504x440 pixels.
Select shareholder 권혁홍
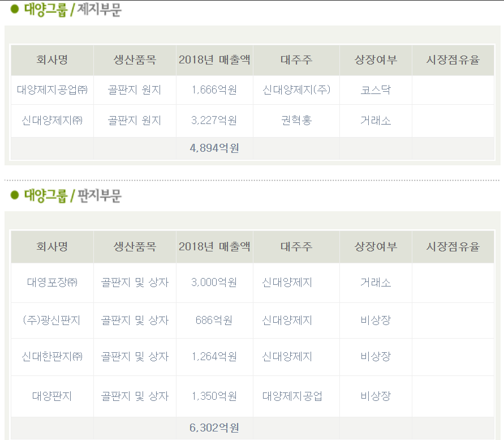click(x=296, y=121)
